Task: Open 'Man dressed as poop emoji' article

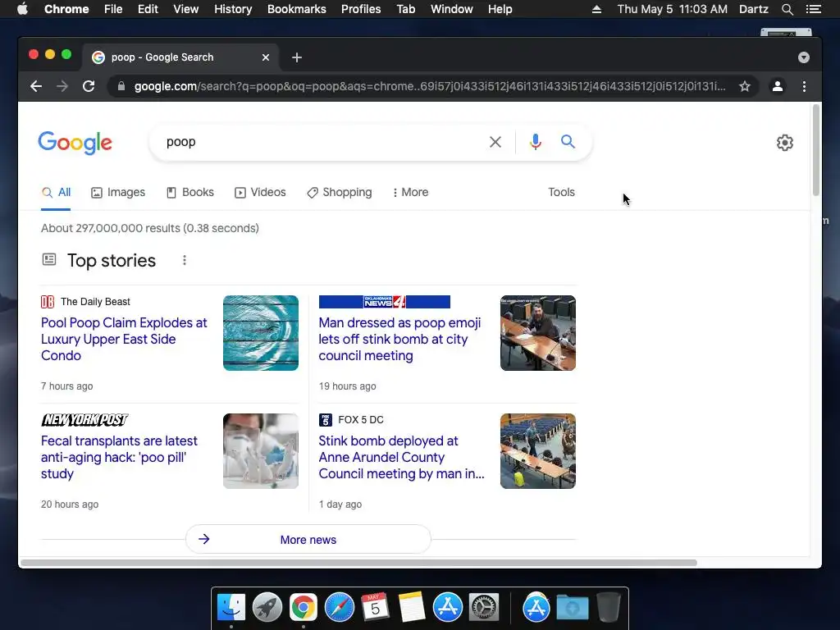Action: pyautogui.click(x=399, y=339)
